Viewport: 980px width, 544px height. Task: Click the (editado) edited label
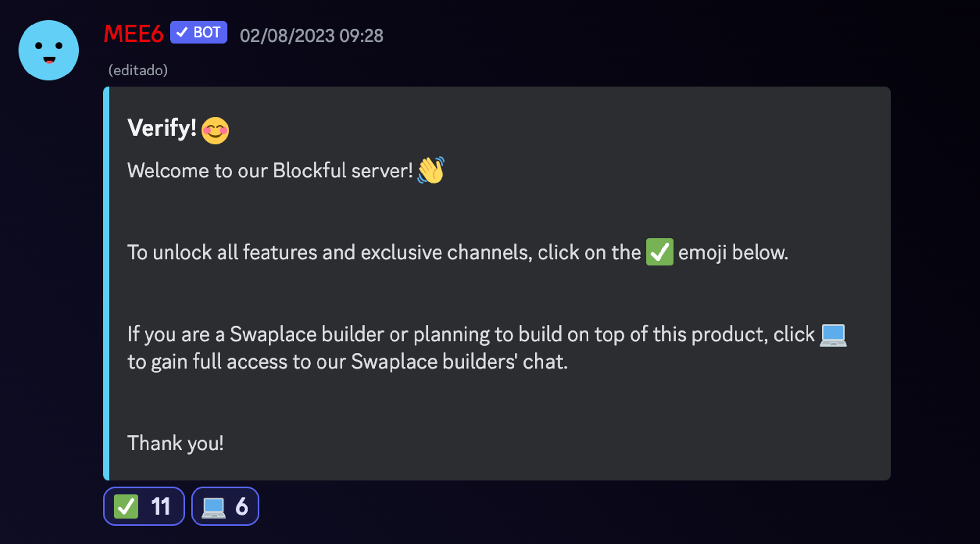[138, 71]
